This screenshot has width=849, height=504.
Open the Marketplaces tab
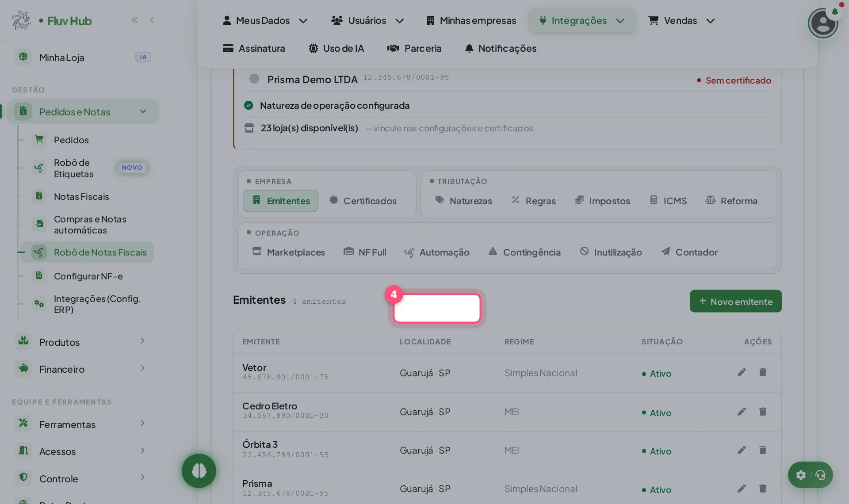288,252
